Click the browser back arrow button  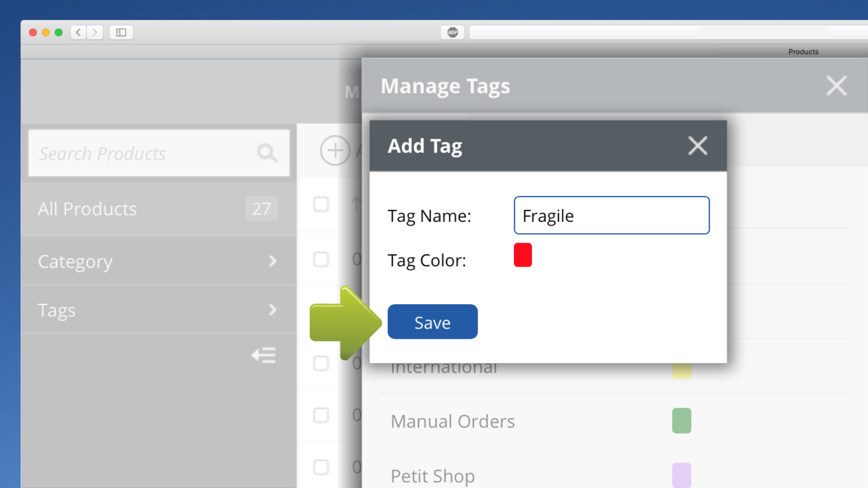tap(79, 32)
